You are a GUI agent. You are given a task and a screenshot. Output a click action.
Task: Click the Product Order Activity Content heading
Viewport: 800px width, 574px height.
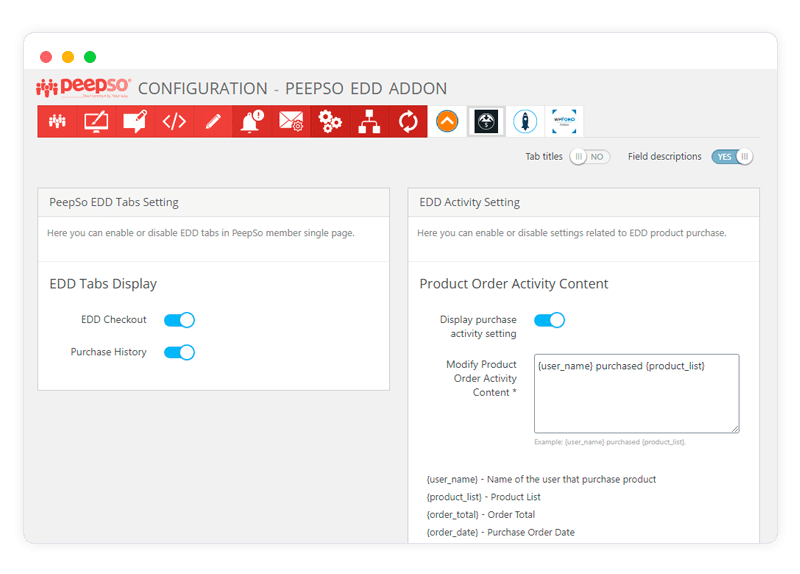tap(514, 284)
